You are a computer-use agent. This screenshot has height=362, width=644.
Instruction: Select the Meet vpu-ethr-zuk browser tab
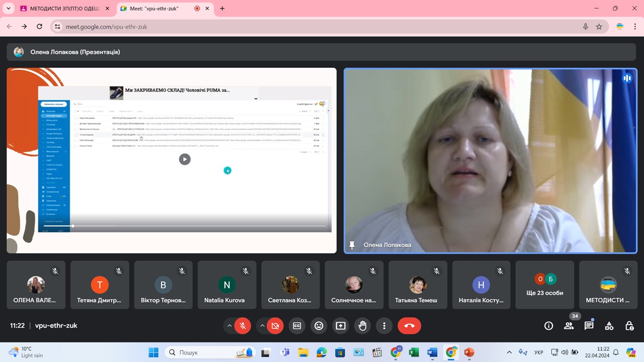pyautogui.click(x=156, y=9)
